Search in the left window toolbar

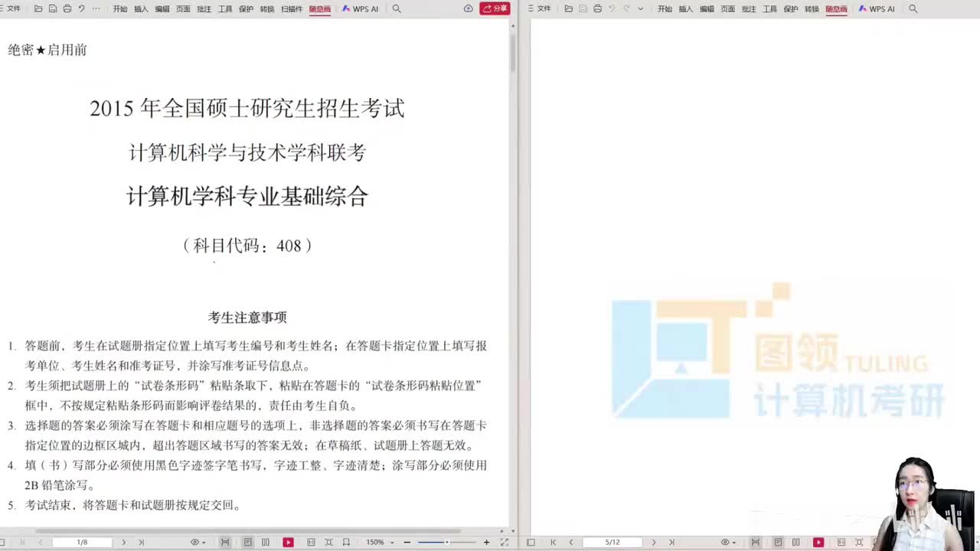[396, 8]
